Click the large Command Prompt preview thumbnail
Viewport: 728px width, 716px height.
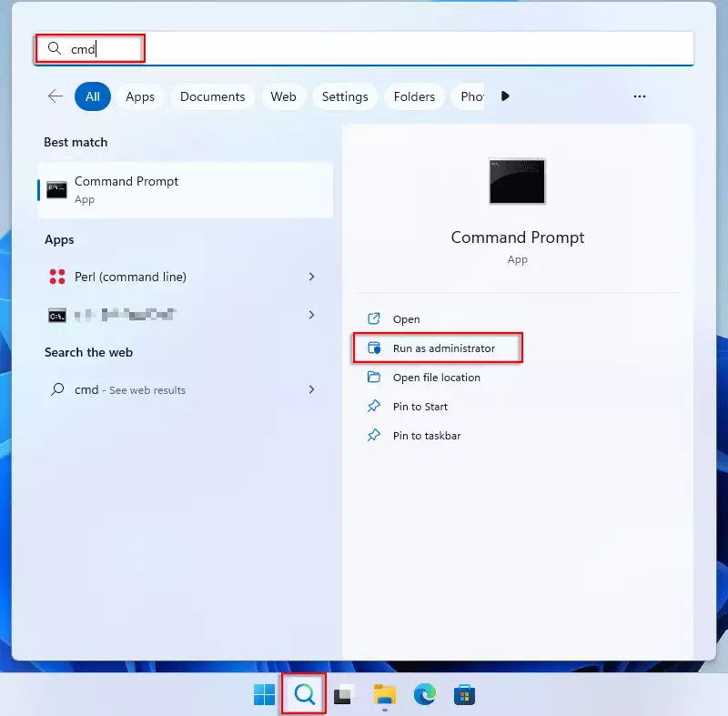click(x=517, y=181)
